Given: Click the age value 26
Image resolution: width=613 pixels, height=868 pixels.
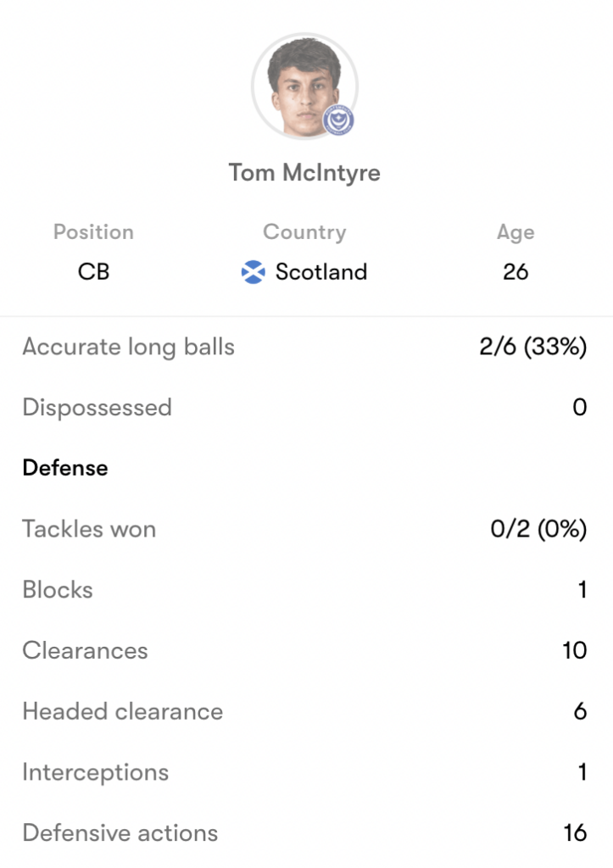Looking at the screenshot, I should coord(515,272).
